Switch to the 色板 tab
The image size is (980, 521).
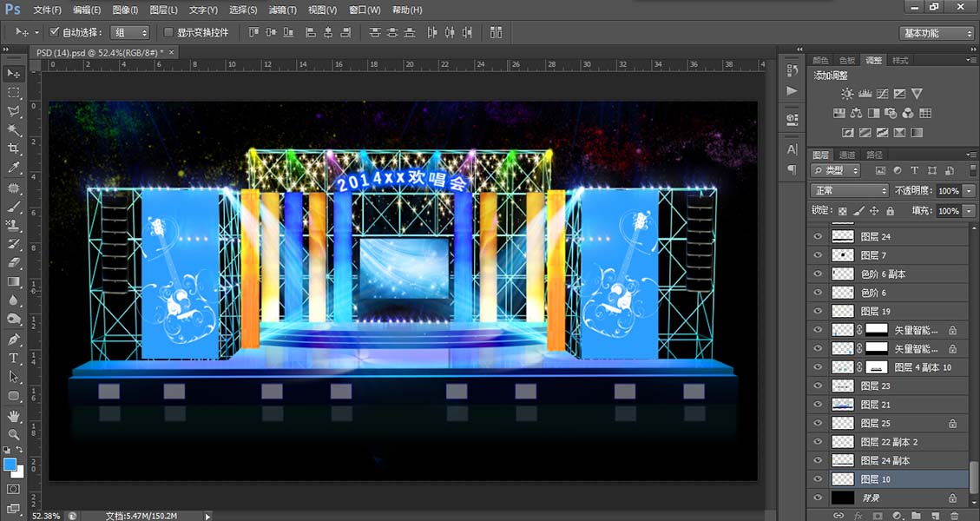coord(847,61)
